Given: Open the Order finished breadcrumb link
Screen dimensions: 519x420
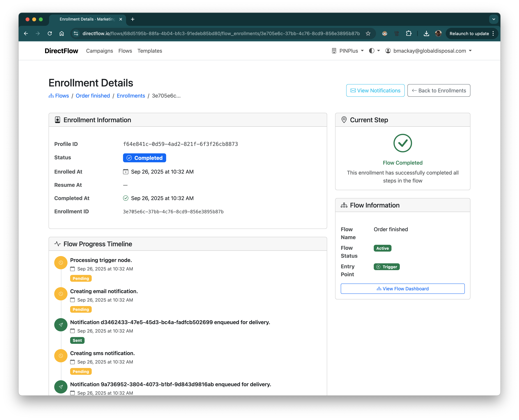Looking at the screenshot, I should pyautogui.click(x=93, y=96).
